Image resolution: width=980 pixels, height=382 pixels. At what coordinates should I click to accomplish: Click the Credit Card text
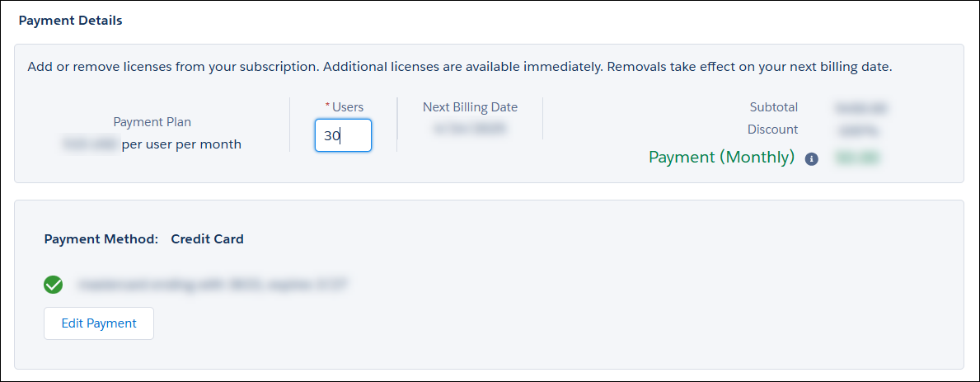coord(207,239)
